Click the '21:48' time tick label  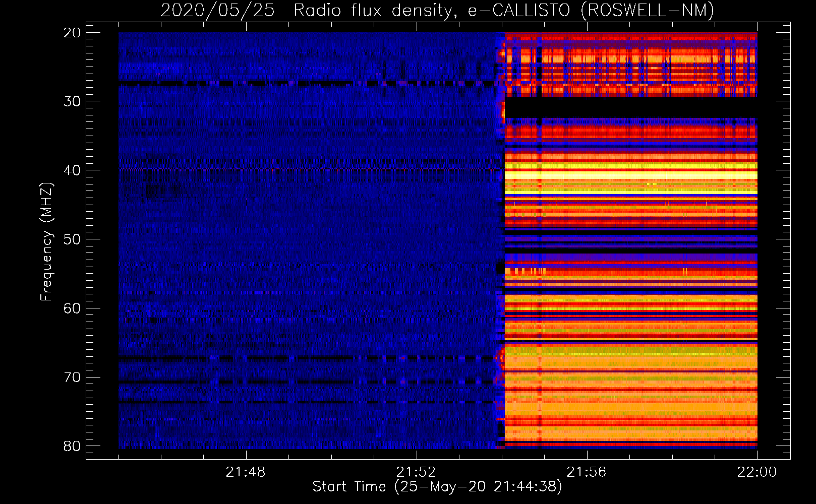point(246,472)
